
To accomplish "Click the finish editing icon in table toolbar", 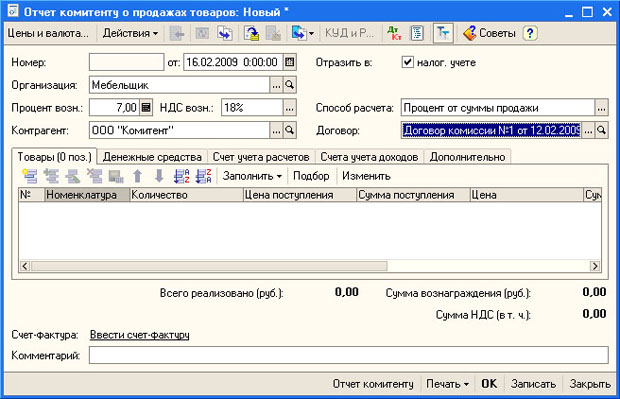I will [x=116, y=176].
